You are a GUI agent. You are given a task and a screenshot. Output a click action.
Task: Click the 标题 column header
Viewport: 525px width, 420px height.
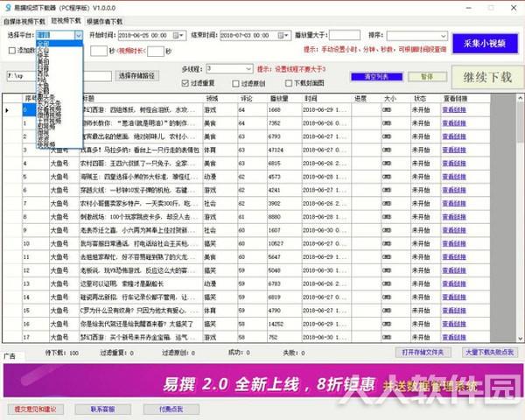(141, 99)
